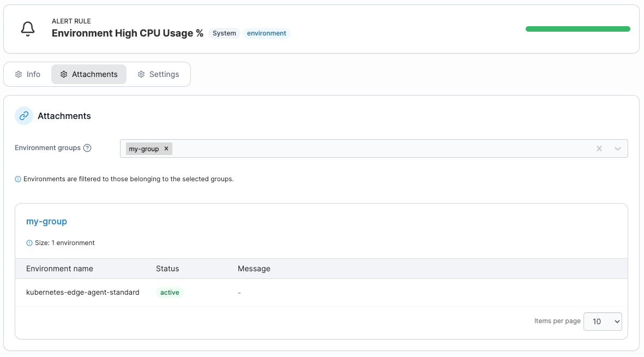This screenshot has height=357, width=644.
Task: Click the System badge
Action: click(x=224, y=33)
